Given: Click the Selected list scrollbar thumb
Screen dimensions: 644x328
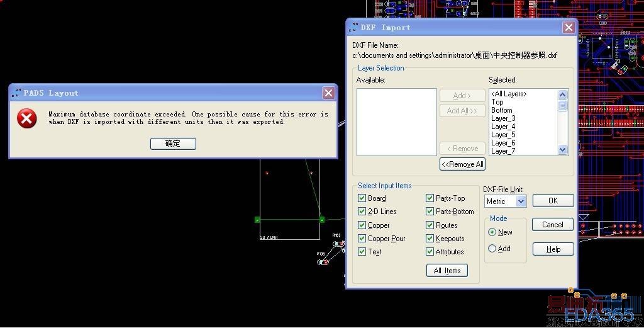Looking at the screenshot, I should pos(563,105).
